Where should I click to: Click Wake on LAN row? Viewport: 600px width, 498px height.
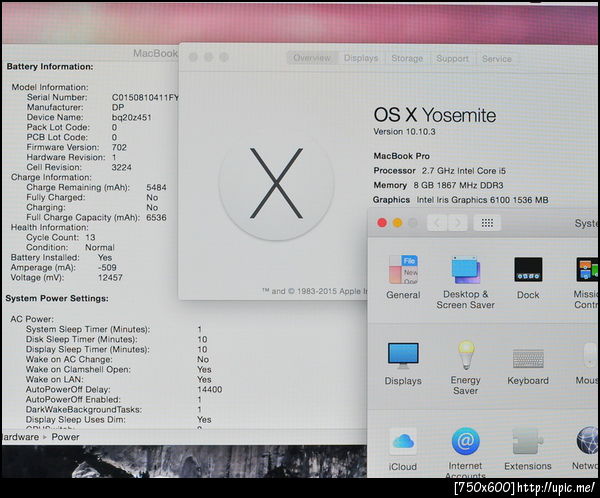click(119, 380)
